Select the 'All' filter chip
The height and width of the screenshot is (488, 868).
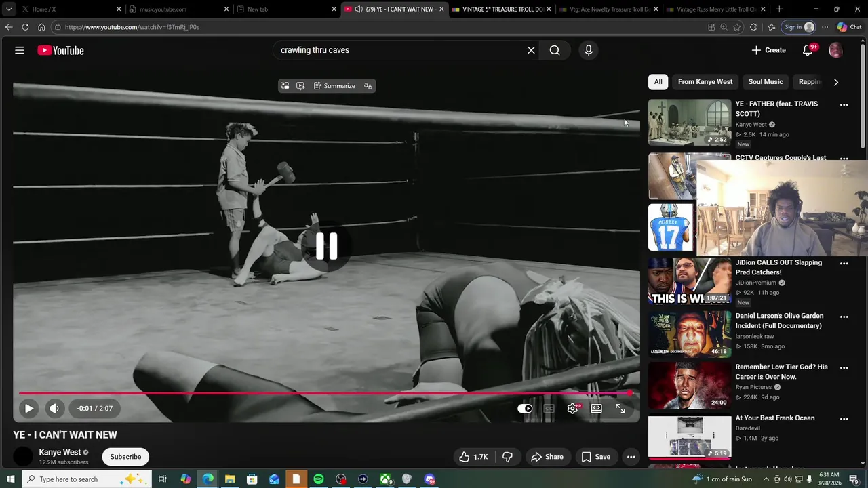tap(658, 82)
